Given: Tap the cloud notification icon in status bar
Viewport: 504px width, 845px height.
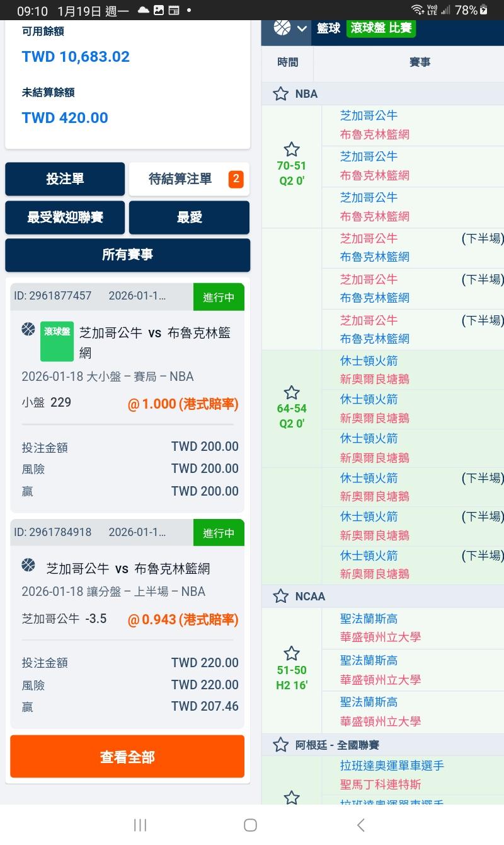Looking at the screenshot, I should tap(143, 10).
